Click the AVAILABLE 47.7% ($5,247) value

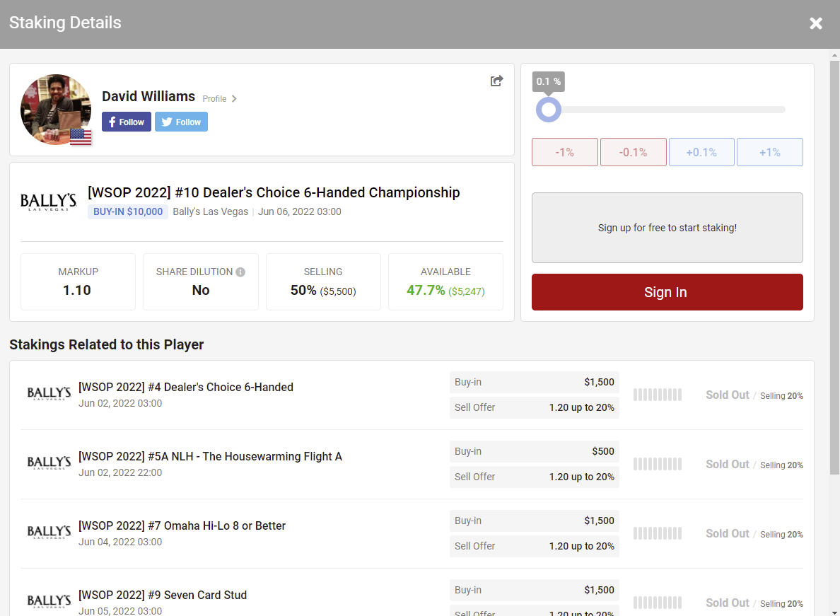click(445, 291)
